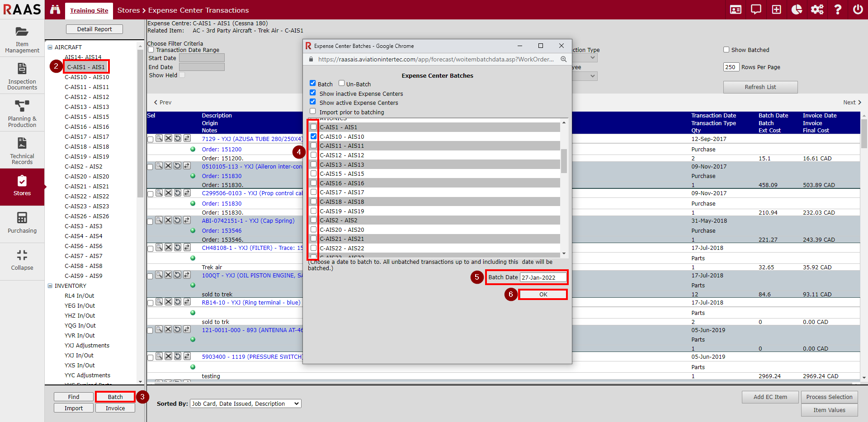Check the C-AIS11 - AIS11 checkbox
868x422 pixels.
[313, 145]
